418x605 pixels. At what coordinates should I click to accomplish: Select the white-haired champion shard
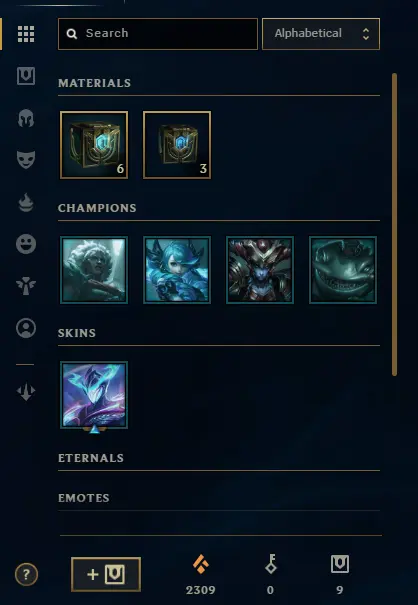[94, 270]
